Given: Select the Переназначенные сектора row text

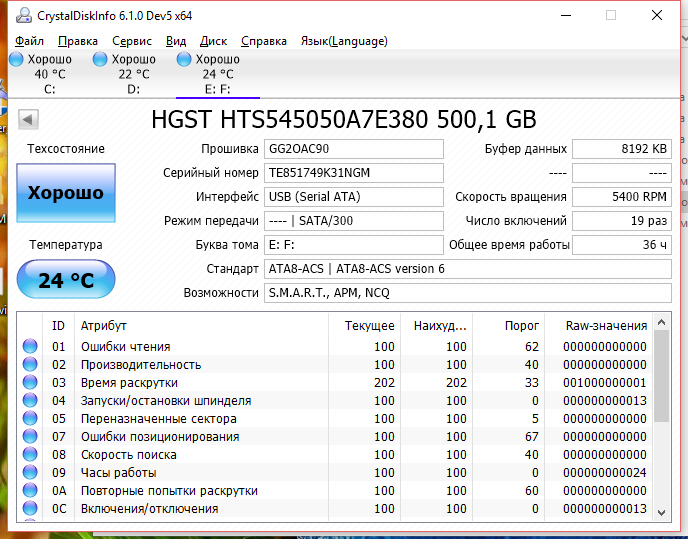Looking at the screenshot, I should [x=158, y=419].
